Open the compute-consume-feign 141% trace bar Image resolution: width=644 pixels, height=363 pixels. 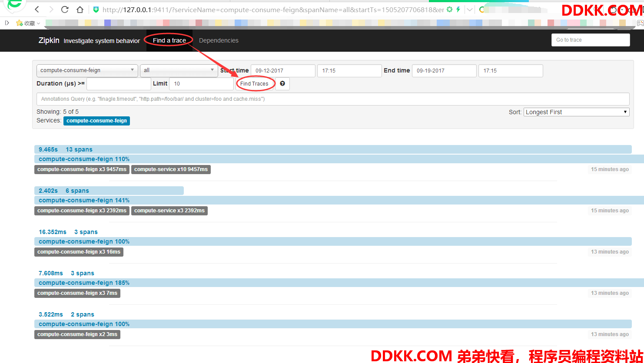coord(339,200)
